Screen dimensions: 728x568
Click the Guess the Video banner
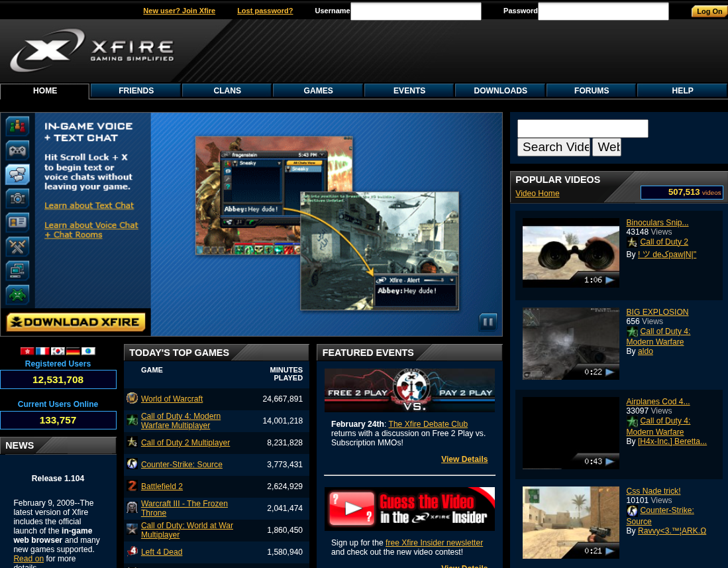tap(409, 508)
